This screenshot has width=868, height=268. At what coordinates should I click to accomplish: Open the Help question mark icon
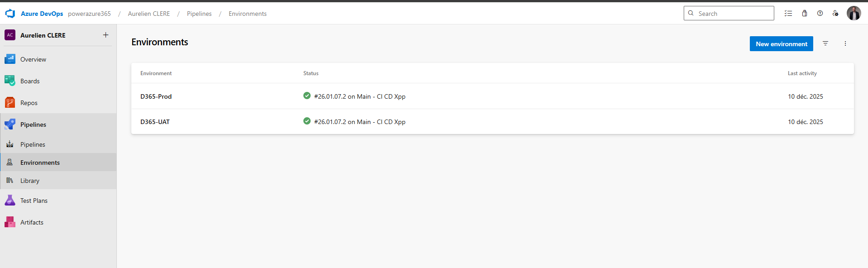[820, 13]
